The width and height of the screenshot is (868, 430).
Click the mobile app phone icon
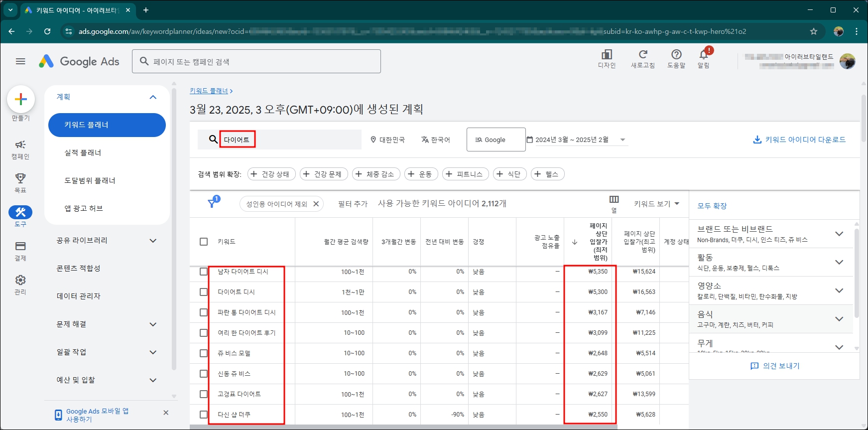click(x=58, y=415)
